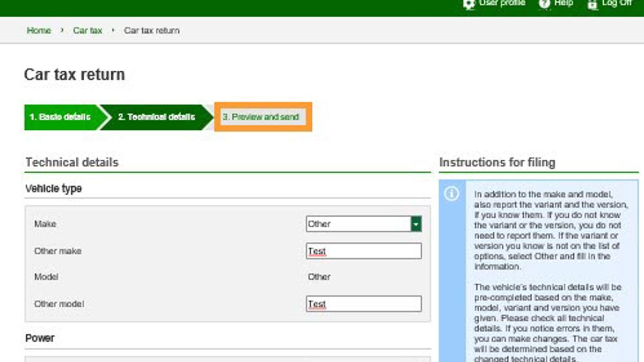Click the Log Off text link
This screenshot has width=644, height=362.
pos(617,3)
